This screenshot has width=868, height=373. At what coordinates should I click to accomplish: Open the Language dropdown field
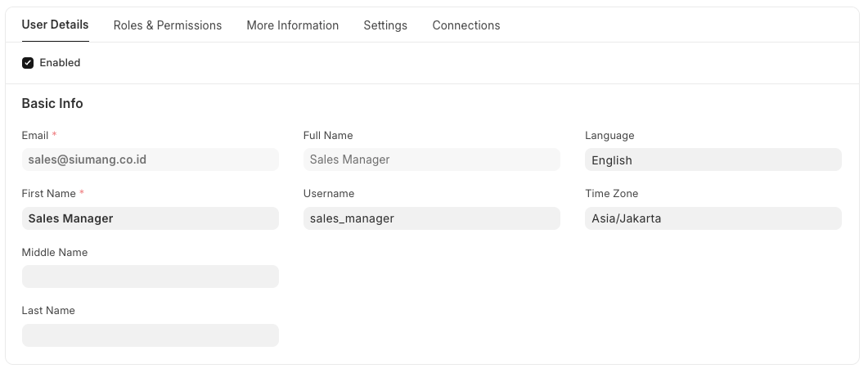[x=713, y=160]
